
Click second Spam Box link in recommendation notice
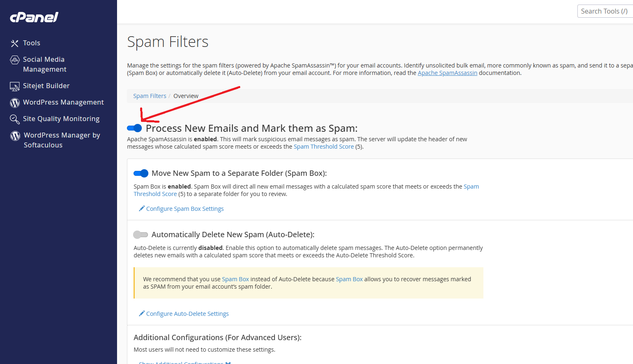coord(349,279)
